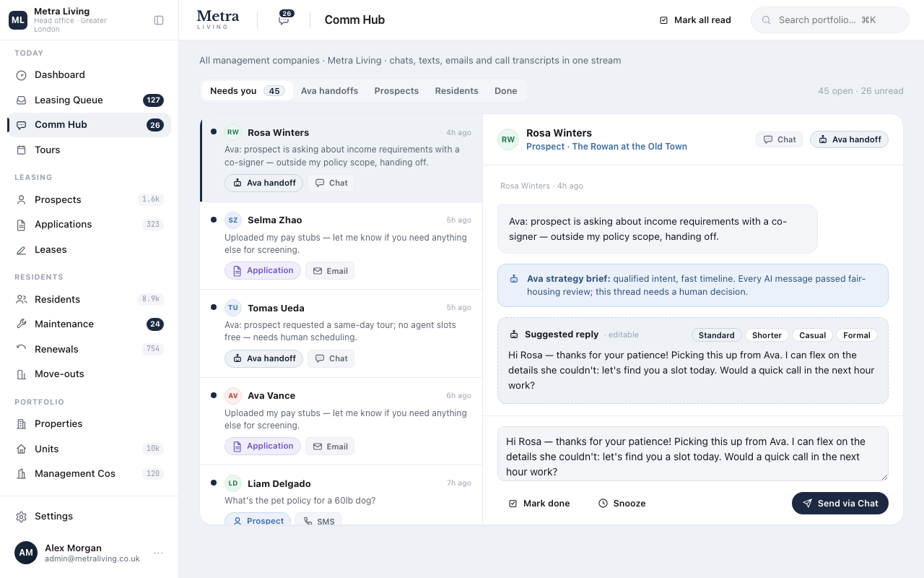This screenshot has height=578, width=924.
Task: Click the Settings gear icon
Action: point(22,517)
